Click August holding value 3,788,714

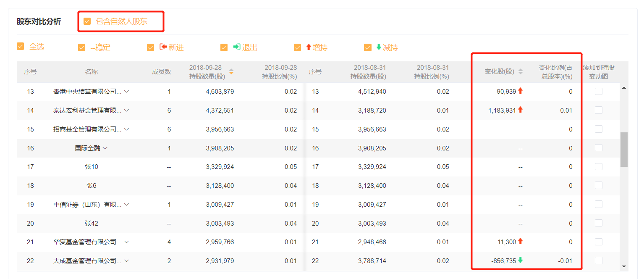coord(372,261)
